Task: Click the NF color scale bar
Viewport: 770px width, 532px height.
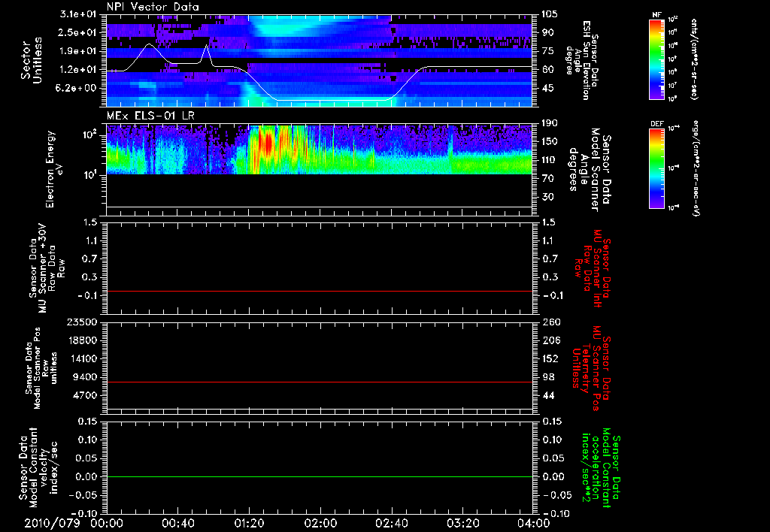Action: [657, 59]
